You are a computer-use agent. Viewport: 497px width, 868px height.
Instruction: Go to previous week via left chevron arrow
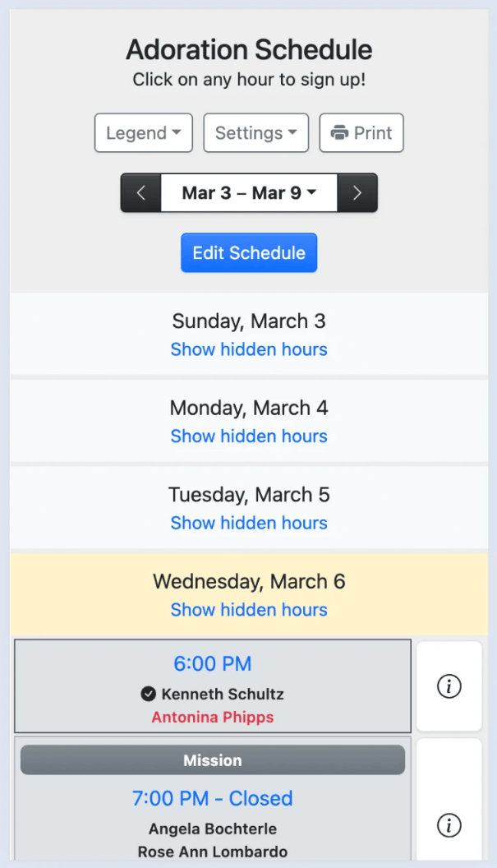coord(140,192)
